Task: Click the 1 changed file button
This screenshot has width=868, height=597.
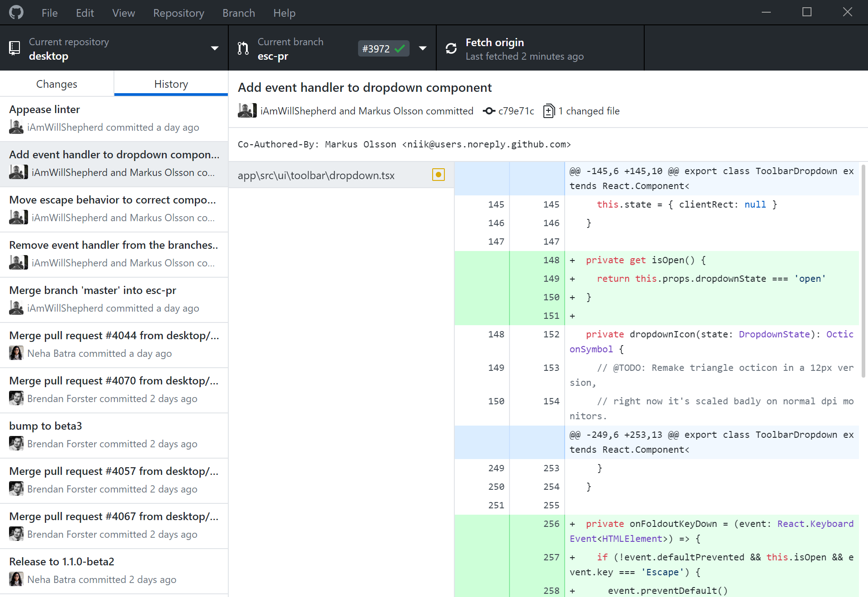Action: click(580, 111)
